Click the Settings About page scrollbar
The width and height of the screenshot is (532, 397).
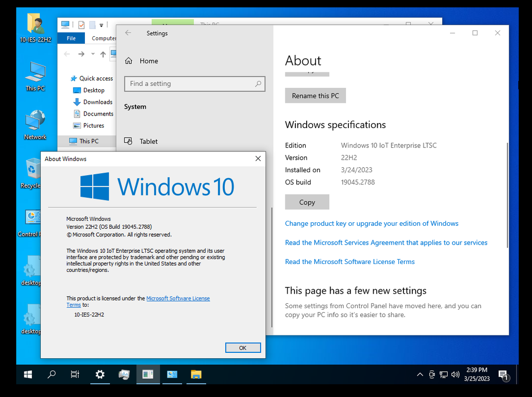(507, 195)
